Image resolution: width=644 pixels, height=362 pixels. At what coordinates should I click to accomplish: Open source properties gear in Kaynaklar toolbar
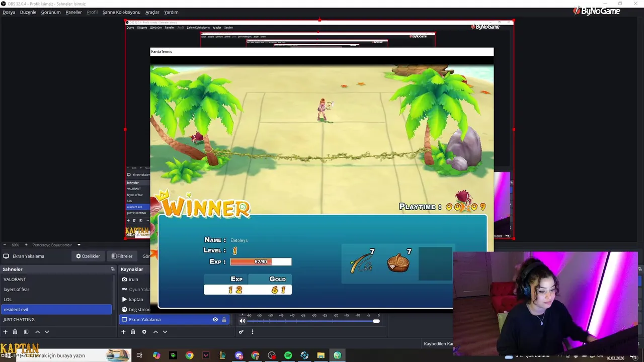(x=144, y=332)
